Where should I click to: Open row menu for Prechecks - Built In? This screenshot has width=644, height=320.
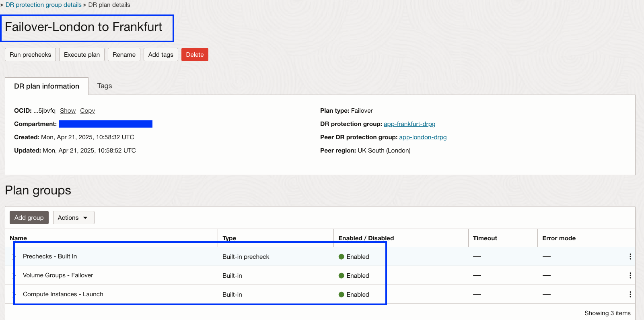630,256
